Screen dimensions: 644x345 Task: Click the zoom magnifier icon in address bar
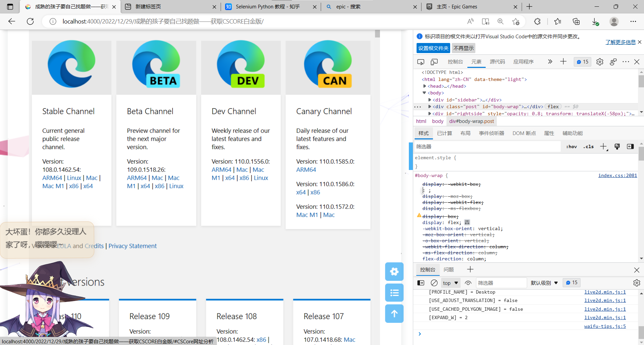click(501, 21)
